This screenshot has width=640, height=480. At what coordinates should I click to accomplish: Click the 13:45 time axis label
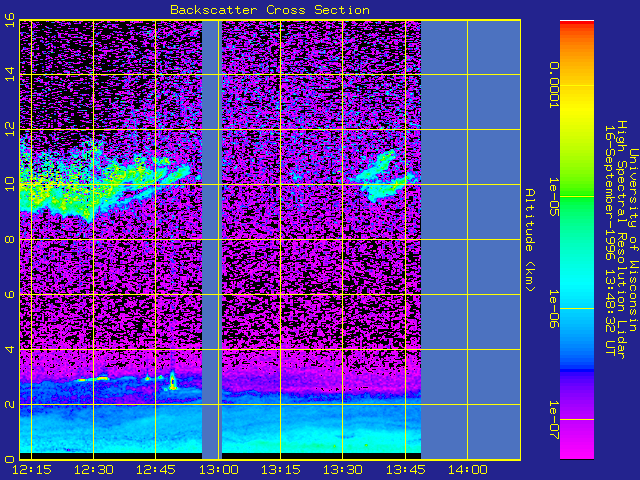tap(405, 470)
